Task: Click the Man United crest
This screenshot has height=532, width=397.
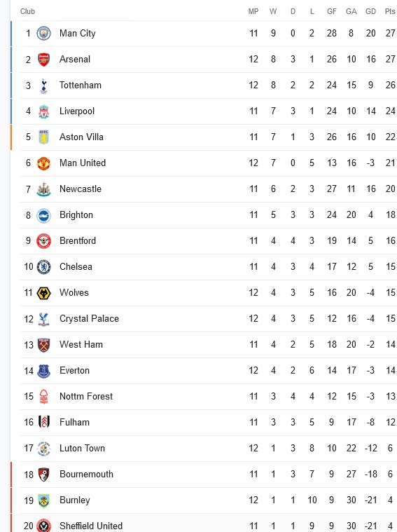Action: [43, 163]
